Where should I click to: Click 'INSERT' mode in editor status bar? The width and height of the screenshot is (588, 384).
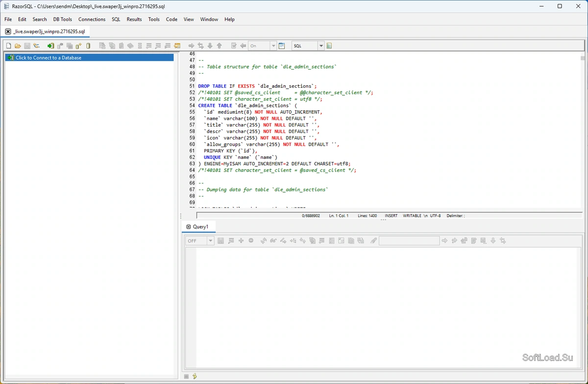(391, 215)
